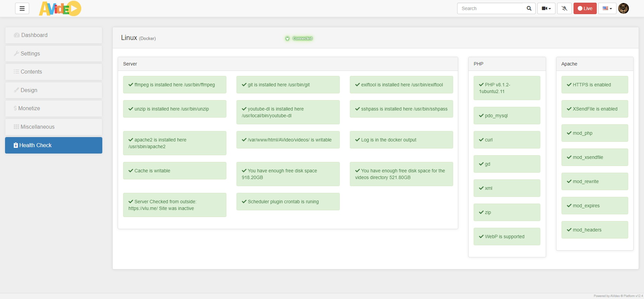
Task: Click the AVideo logo
Action: [x=60, y=8]
